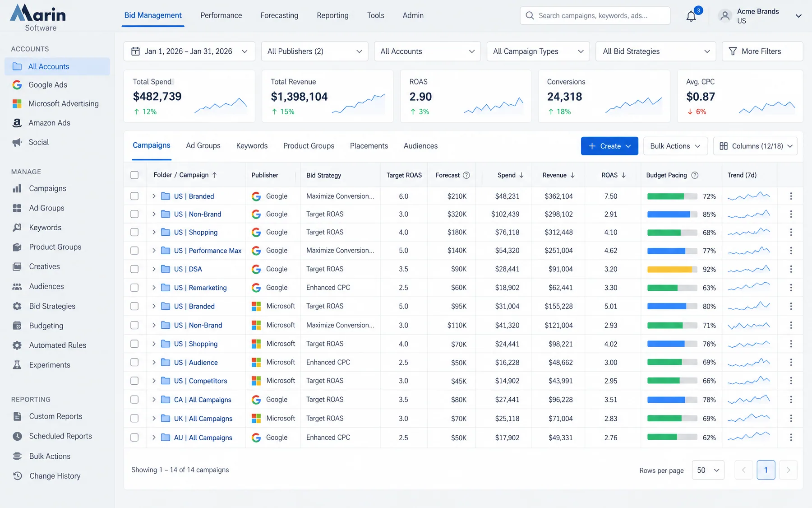Check the UK | All Campaigns row
812x508 pixels.
[134, 419]
